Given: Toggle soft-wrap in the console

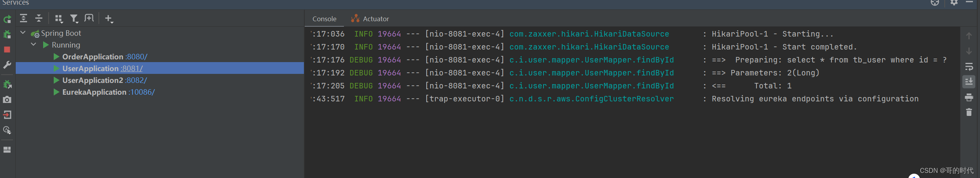Looking at the screenshot, I should pos(969,67).
